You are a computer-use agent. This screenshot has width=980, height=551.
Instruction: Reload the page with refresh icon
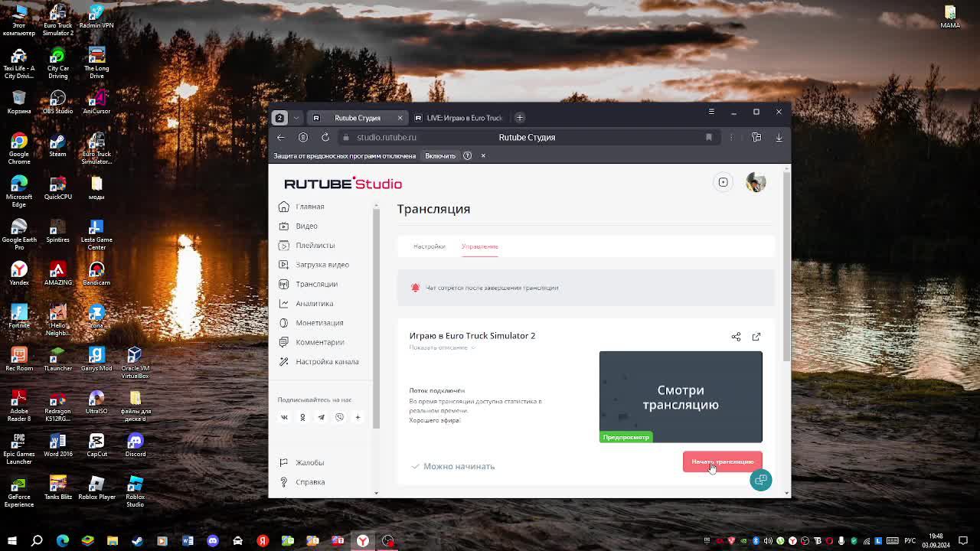325,137
